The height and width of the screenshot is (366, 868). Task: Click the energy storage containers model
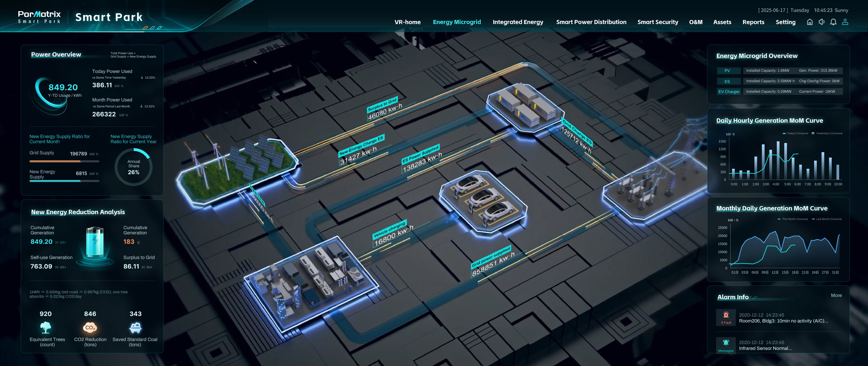(x=526, y=107)
